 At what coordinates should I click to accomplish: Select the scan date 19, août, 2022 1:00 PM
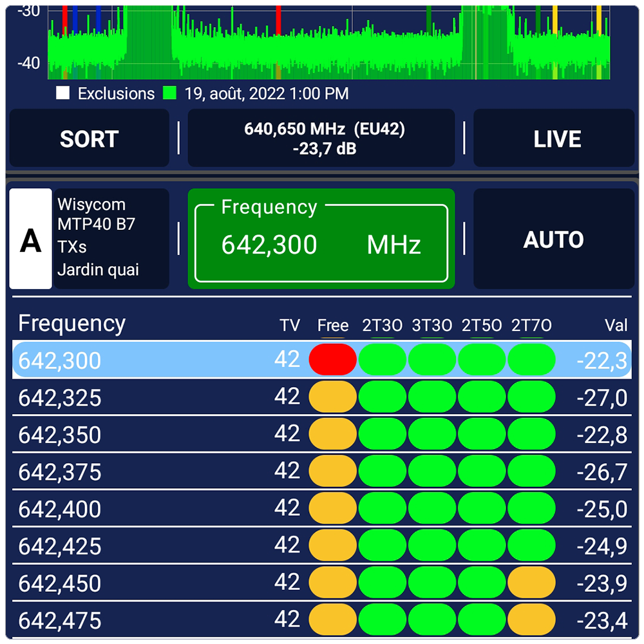[x=267, y=93]
